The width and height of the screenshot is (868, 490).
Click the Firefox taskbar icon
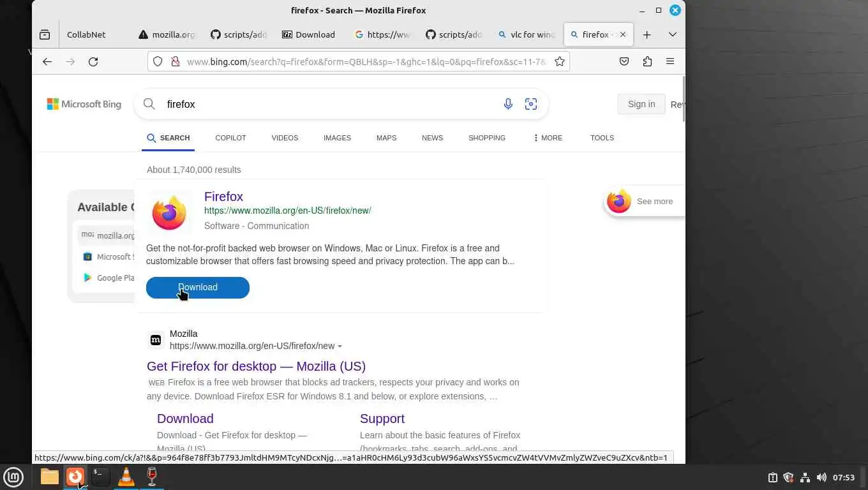pos(75,477)
